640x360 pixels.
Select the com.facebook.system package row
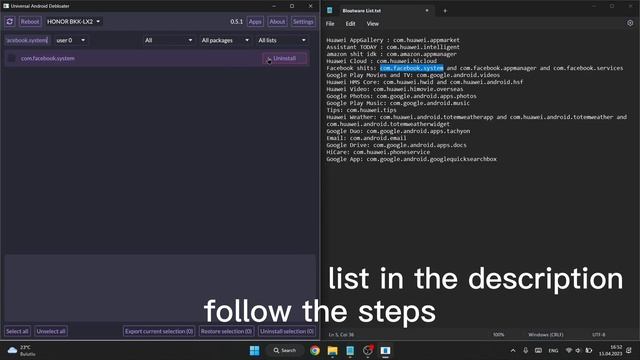click(157, 58)
